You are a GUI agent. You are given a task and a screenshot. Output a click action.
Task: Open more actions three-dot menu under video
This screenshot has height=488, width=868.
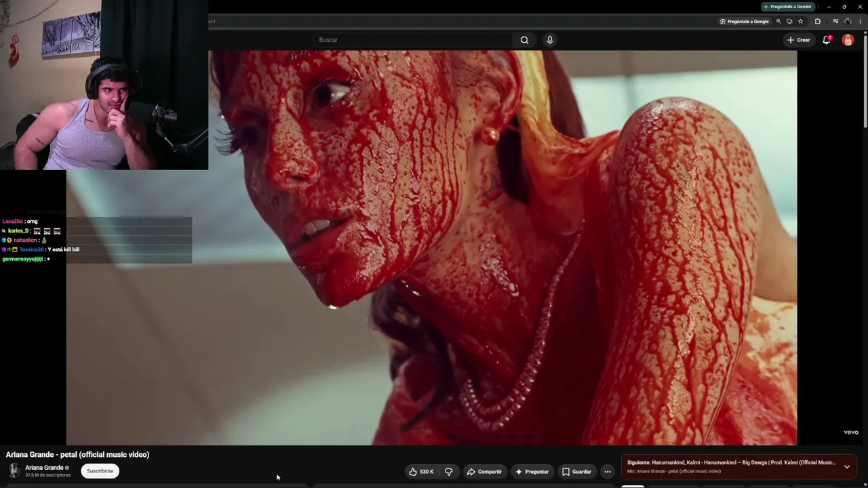pos(608,472)
